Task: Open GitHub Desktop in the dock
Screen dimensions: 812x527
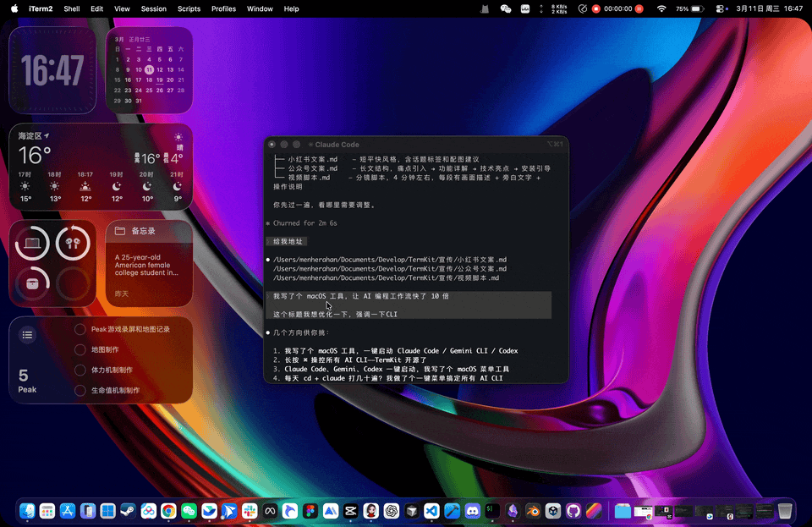Action: point(573,512)
